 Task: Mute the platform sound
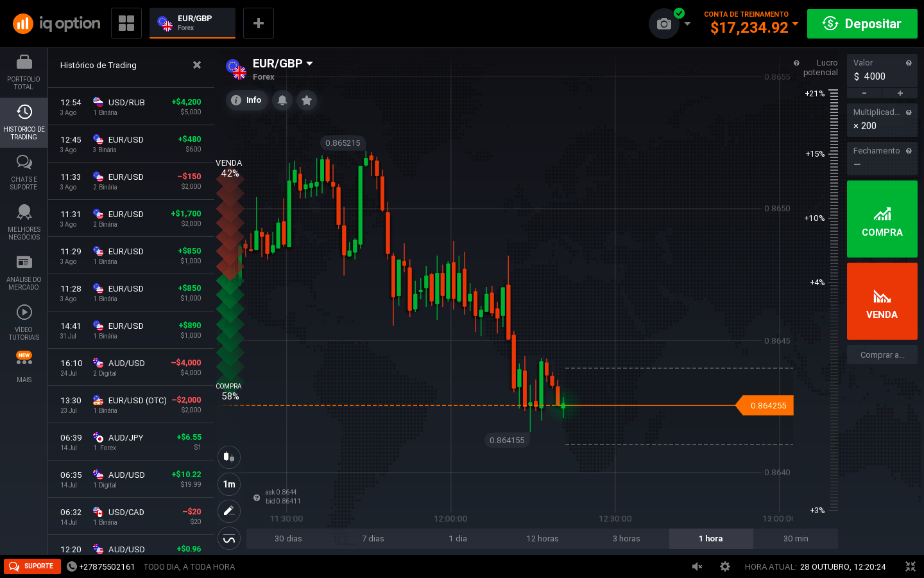pyautogui.click(x=697, y=566)
